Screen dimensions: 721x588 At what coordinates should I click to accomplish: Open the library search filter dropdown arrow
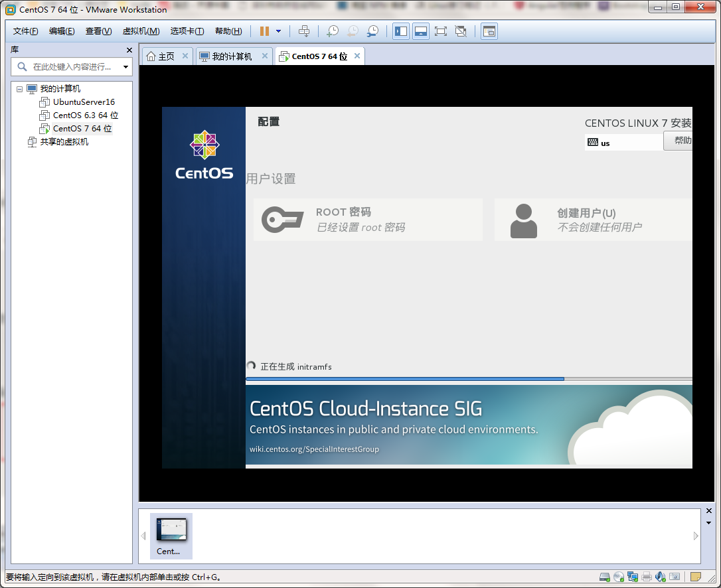(x=125, y=67)
